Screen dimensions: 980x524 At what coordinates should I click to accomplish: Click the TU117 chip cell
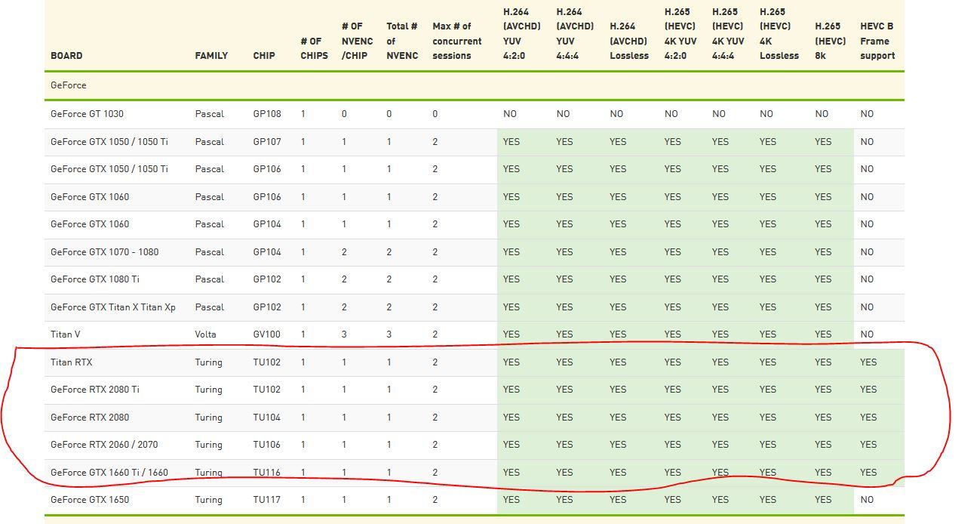point(266,500)
